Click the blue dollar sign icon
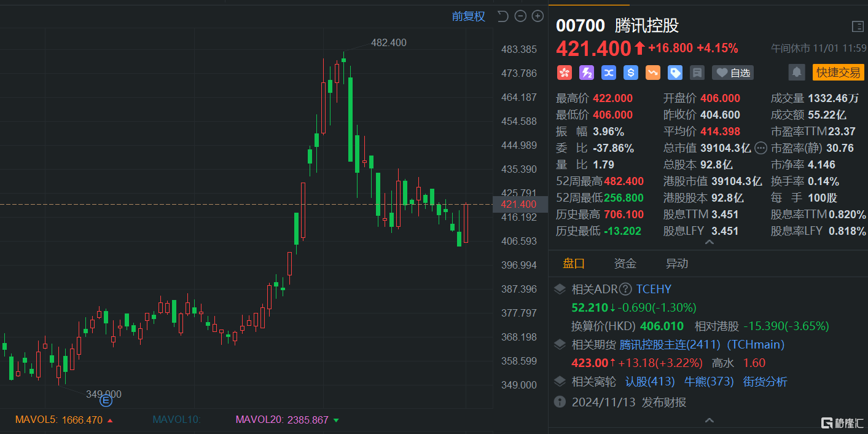868x434 pixels. [630, 73]
